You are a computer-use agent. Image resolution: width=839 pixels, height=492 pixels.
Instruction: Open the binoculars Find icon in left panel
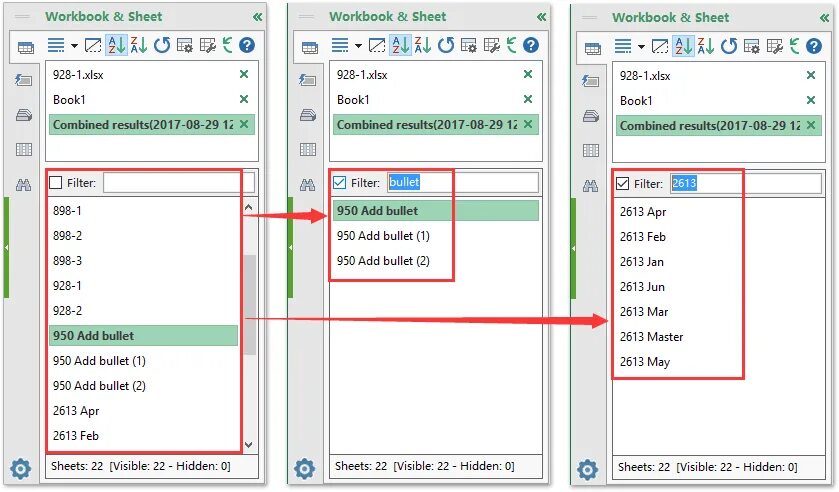tap(24, 185)
